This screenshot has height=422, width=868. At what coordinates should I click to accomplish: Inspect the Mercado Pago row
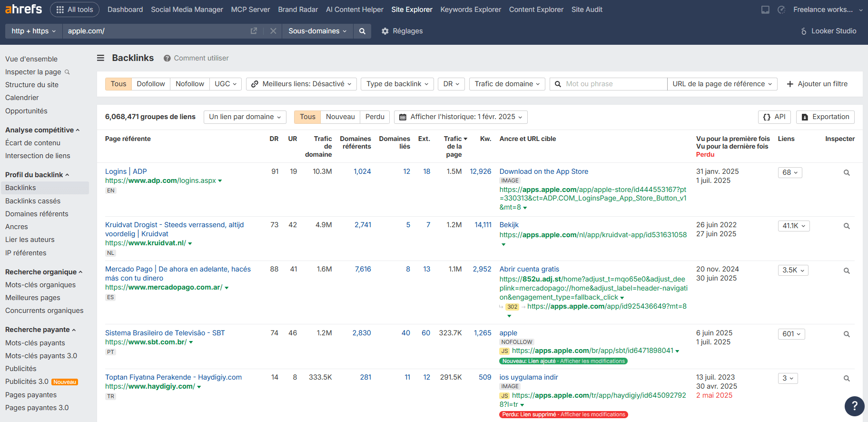coord(847,271)
